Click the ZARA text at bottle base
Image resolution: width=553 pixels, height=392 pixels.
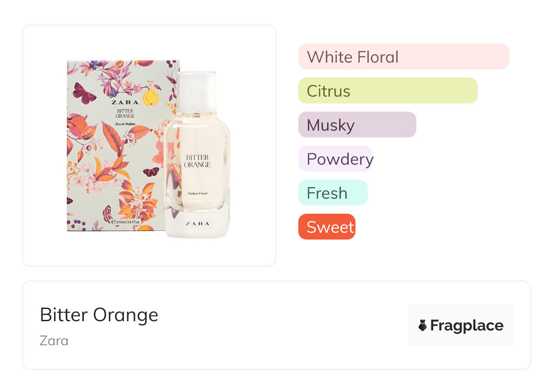197,224
